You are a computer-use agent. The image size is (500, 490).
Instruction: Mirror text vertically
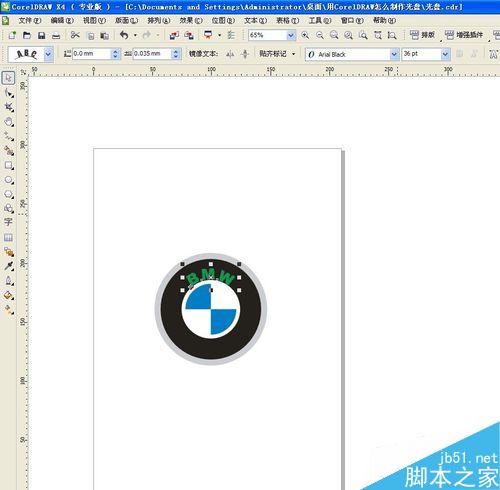pyautogui.click(x=245, y=54)
